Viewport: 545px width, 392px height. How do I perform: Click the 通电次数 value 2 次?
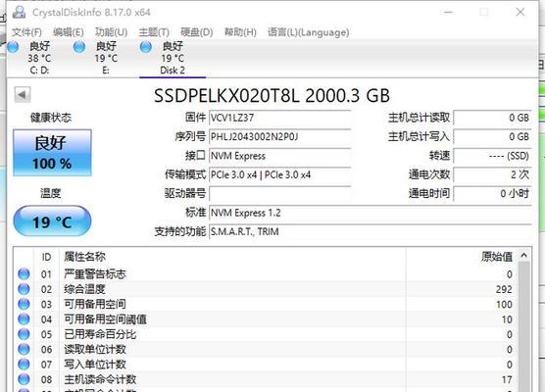point(492,174)
